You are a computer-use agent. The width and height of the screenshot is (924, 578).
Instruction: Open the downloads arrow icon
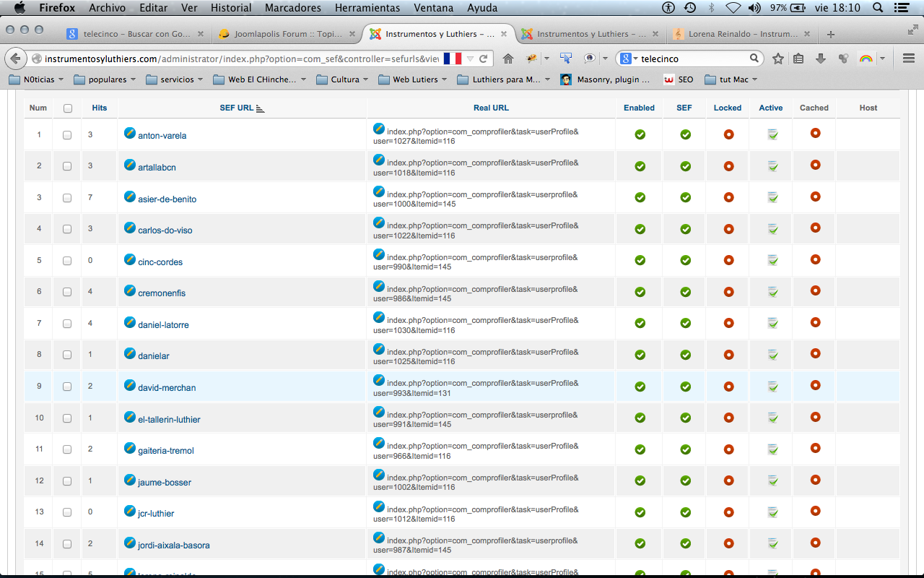point(821,59)
